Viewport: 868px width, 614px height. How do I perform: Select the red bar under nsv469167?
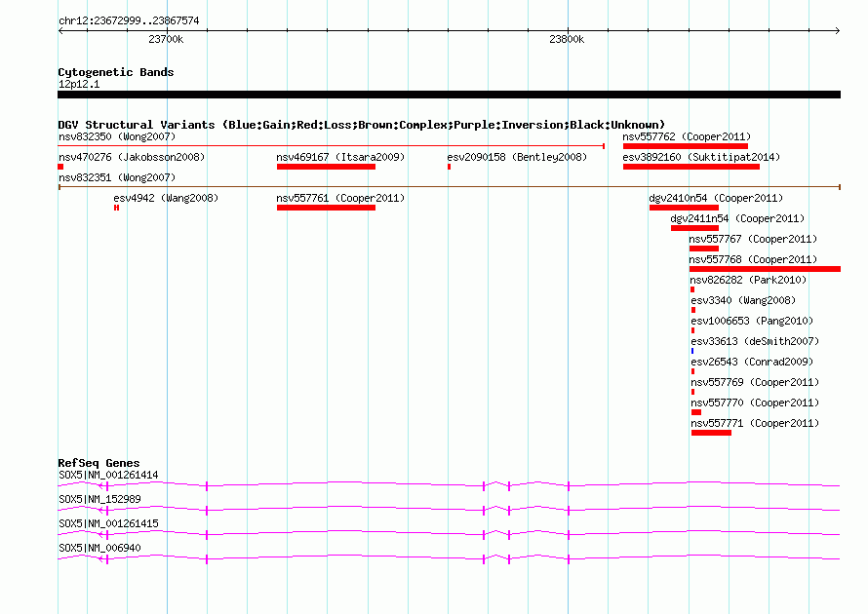(326, 167)
